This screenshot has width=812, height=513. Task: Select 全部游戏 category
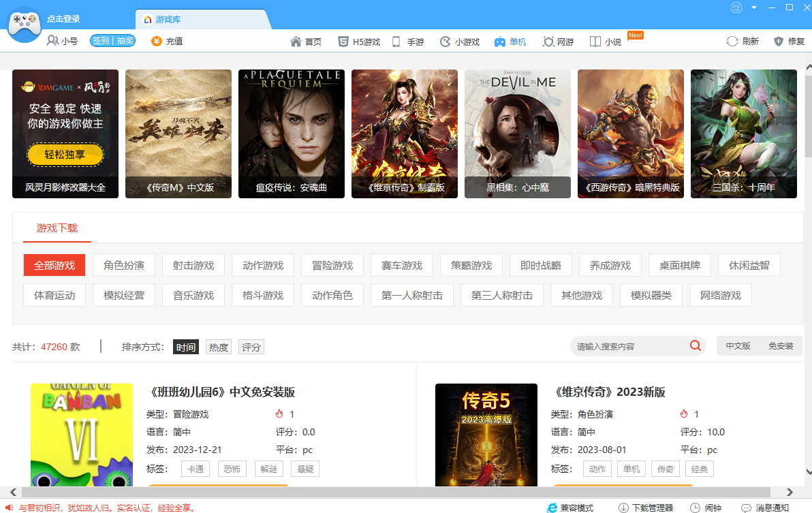[54, 265]
